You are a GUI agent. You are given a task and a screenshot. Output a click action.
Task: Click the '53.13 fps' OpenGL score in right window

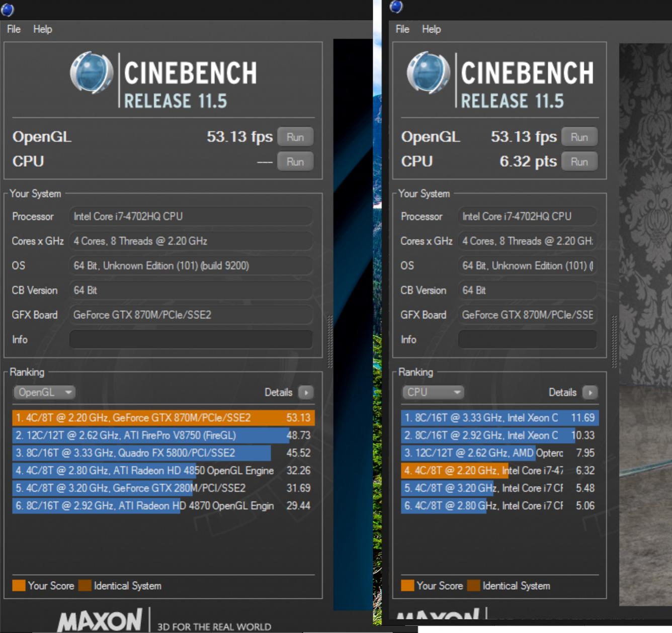coord(524,137)
